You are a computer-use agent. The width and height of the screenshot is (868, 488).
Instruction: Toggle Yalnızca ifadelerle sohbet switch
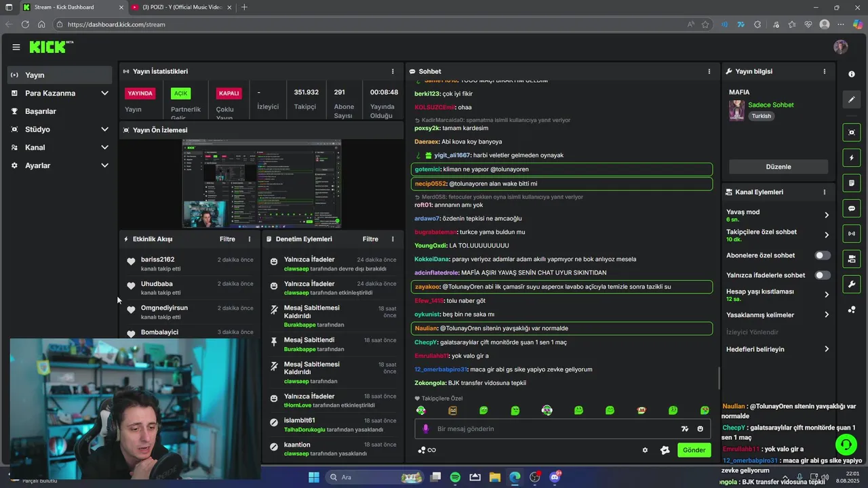pyautogui.click(x=823, y=275)
